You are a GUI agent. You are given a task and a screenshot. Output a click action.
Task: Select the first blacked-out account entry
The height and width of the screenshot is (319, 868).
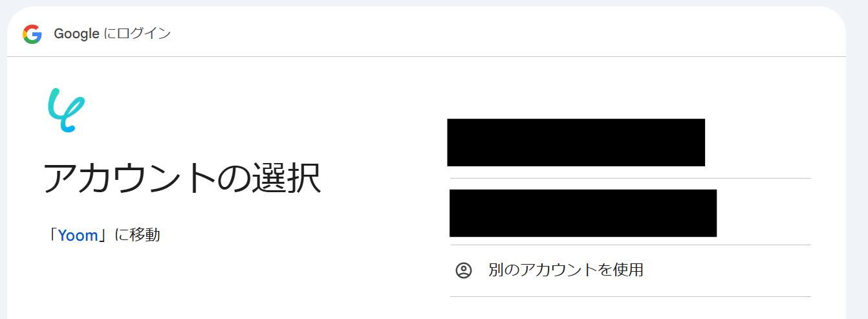[576, 142]
